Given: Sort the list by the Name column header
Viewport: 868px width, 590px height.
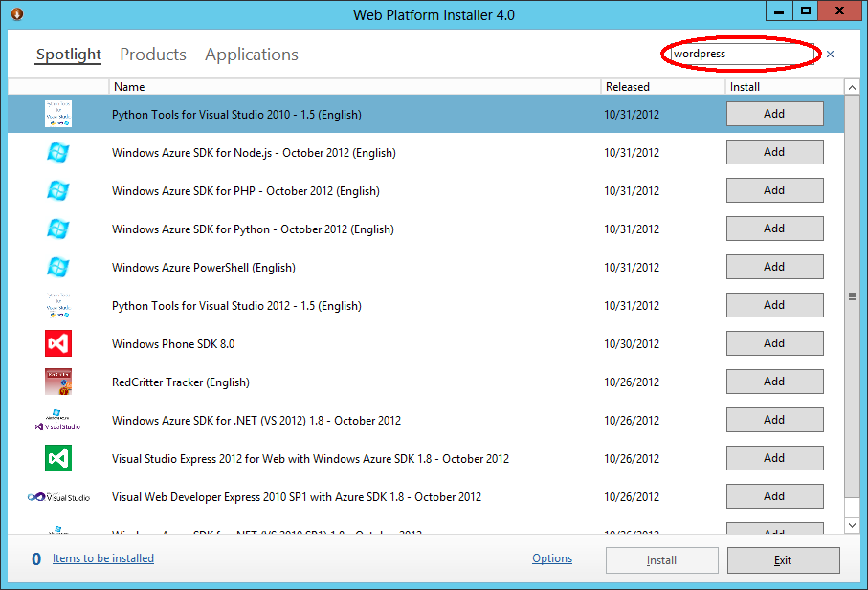Looking at the screenshot, I should [x=354, y=86].
